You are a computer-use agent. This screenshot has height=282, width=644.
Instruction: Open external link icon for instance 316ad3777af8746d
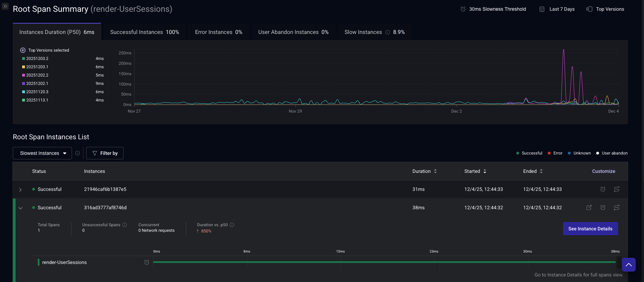(x=589, y=208)
